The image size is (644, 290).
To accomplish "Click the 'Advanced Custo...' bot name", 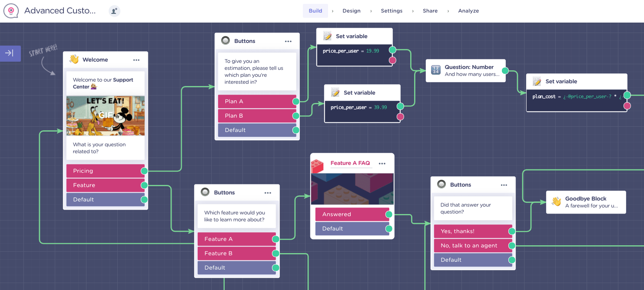I will coord(60,11).
